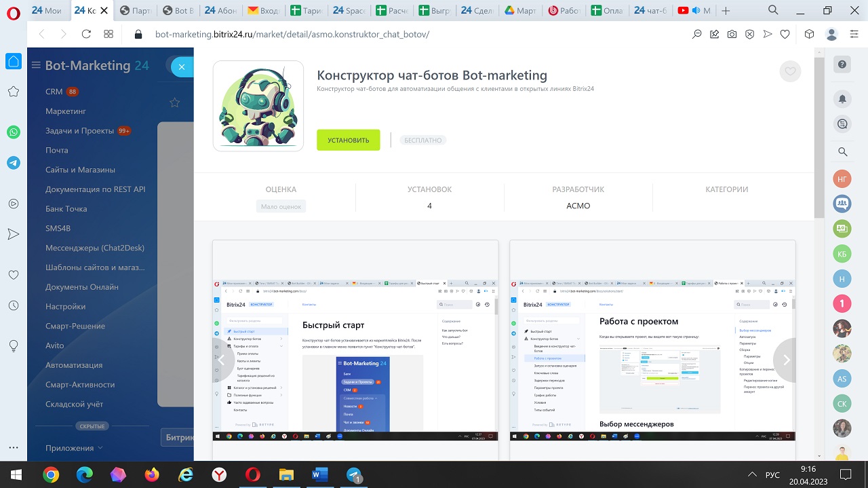Open chat with CK avatar

842,404
